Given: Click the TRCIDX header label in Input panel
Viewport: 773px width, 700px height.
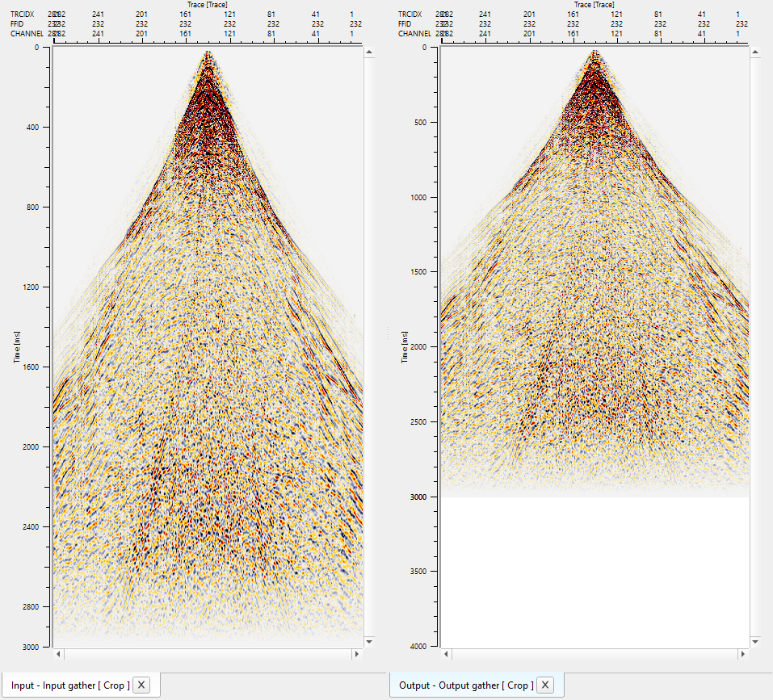Looking at the screenshot, I should pyautogui.click(x=22, y=15).
